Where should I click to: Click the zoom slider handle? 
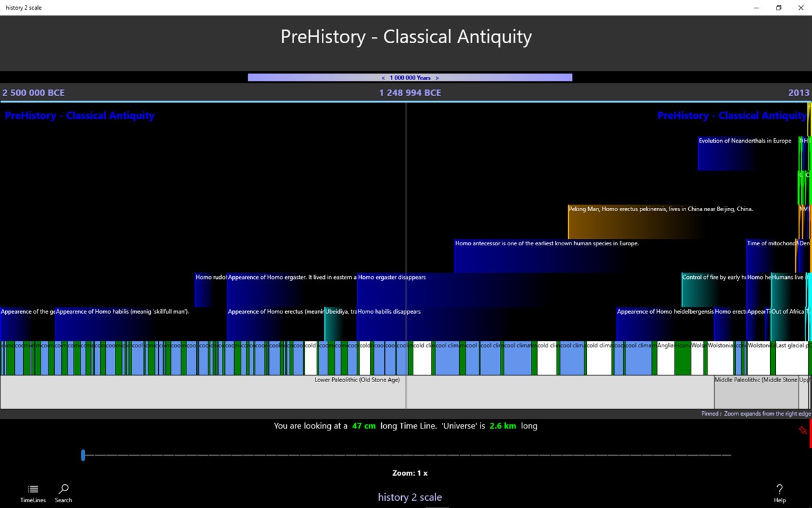(83, 456)
